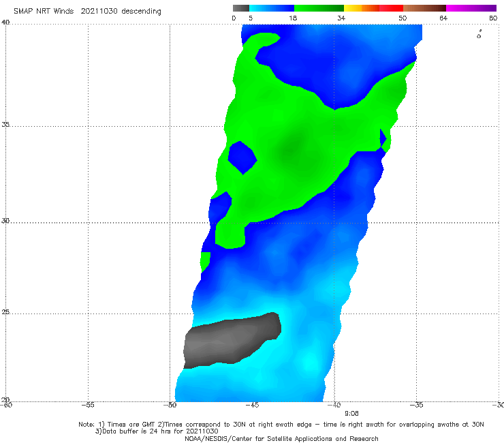Viewport: 504px width, 443px height.
Task: Click the blue 5-18 segment of the color bar
Action: point(272,8)
